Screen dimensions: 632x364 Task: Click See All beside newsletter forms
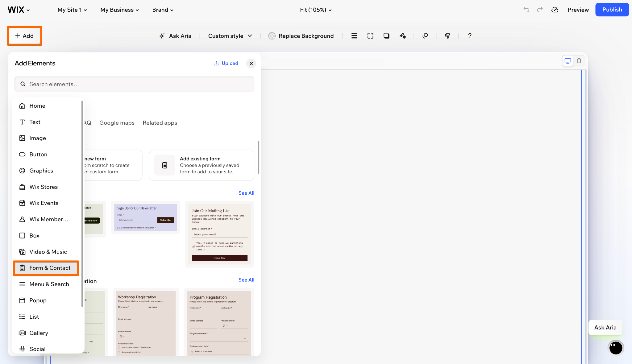point(246,193)
